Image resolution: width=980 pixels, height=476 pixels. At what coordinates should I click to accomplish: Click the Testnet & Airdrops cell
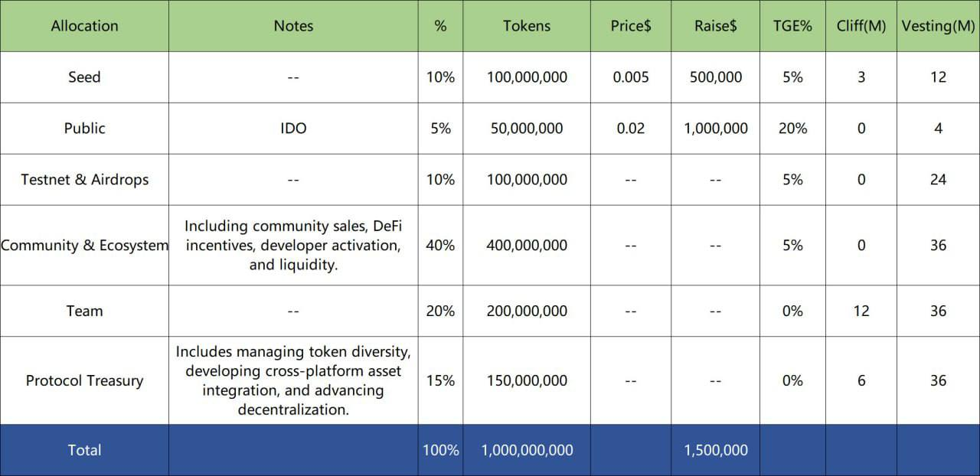coord(84,180)
